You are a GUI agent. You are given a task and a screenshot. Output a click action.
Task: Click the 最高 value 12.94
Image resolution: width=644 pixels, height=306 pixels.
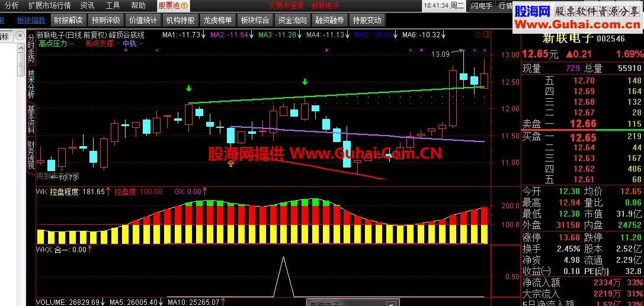[569, 202]
